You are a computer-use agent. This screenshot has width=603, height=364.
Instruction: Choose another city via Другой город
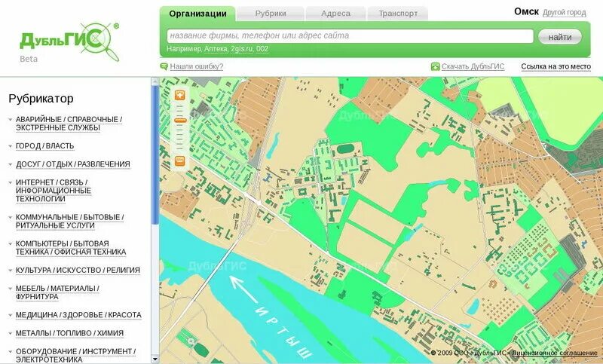point(564,13)
